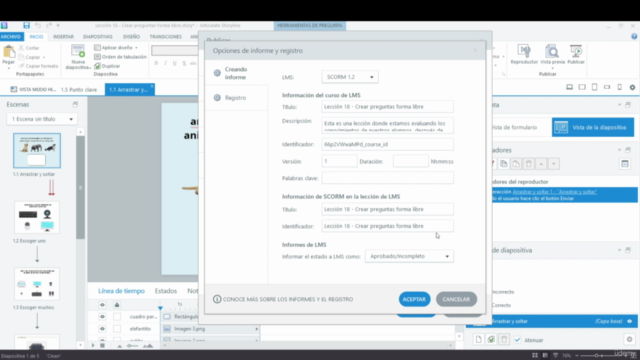This screenshot has height=360, width=640.
Task: Switch to INSERTAR ribbon tab
Action: [63, 36]
